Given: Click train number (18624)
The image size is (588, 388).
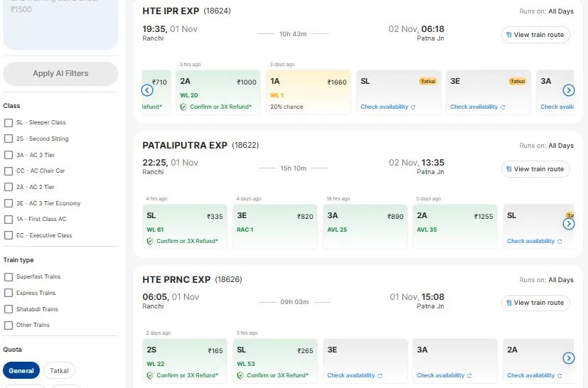Looking at the screenshot, I should pyautogui.click(x=217, y=11).
